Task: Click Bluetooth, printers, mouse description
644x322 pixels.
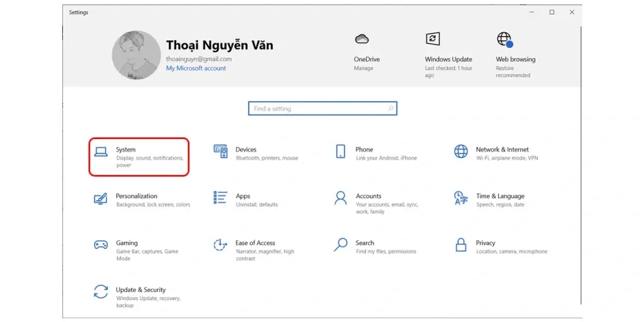Action: 267,158
